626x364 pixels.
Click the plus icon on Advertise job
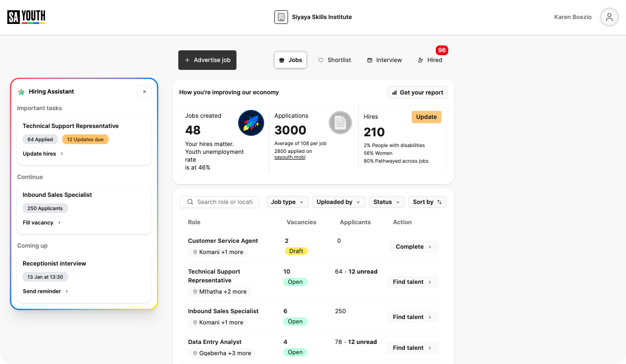click(x=187, y=60)
